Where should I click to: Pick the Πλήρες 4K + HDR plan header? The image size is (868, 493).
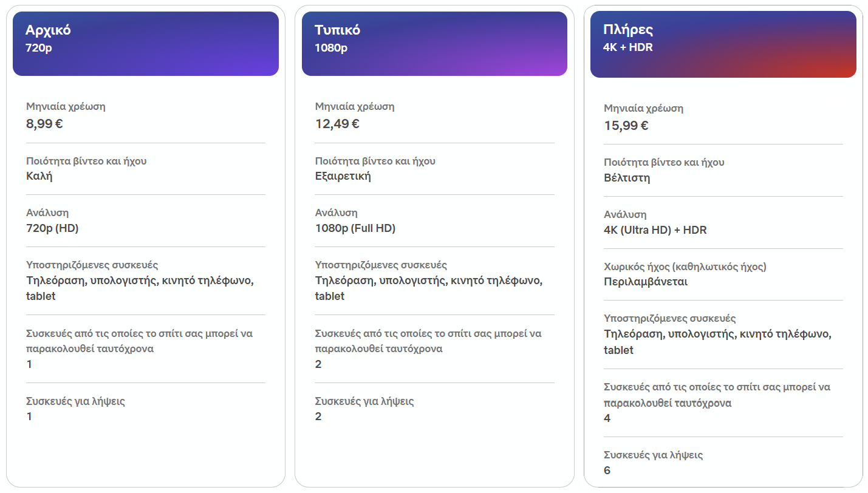point(723,44)
